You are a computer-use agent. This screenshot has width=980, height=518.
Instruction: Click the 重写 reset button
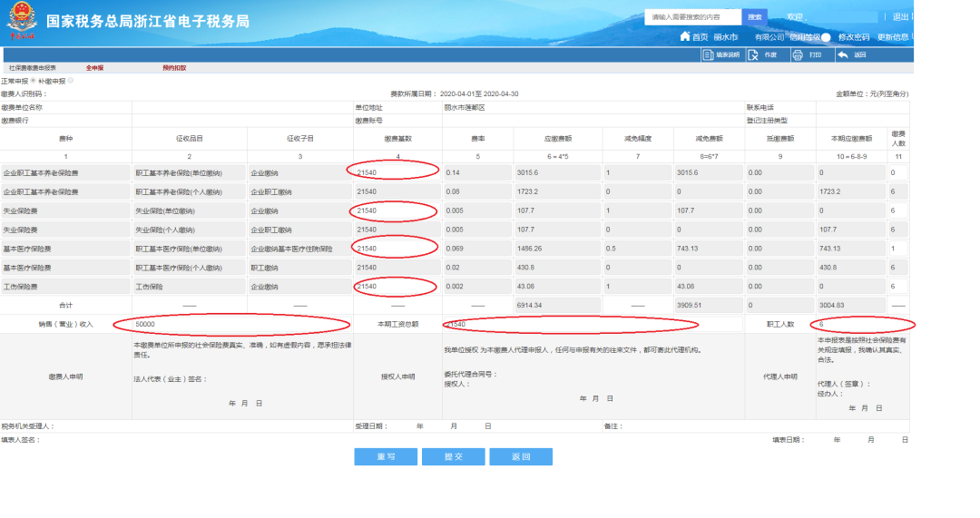386,456
